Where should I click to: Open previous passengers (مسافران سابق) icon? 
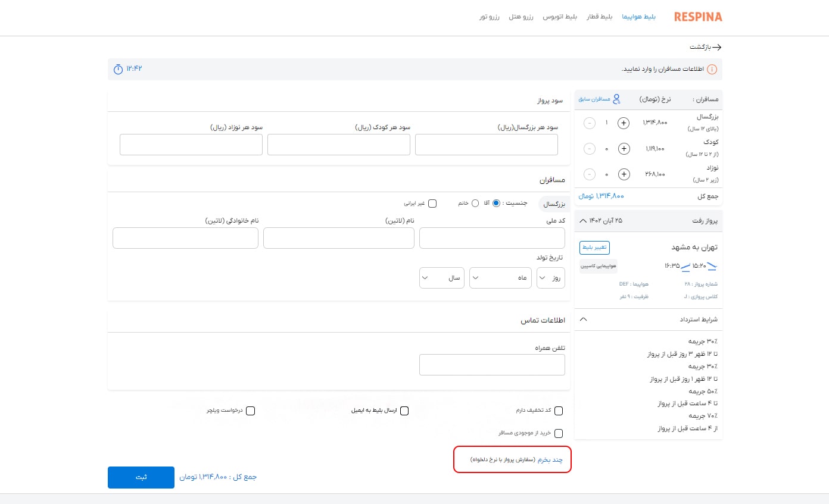(616, 99)
